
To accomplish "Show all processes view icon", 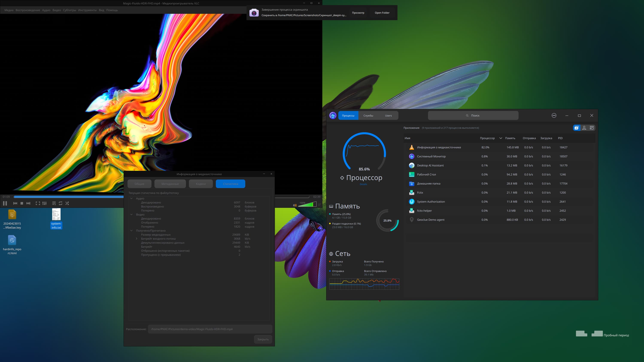I will [591, 128].
